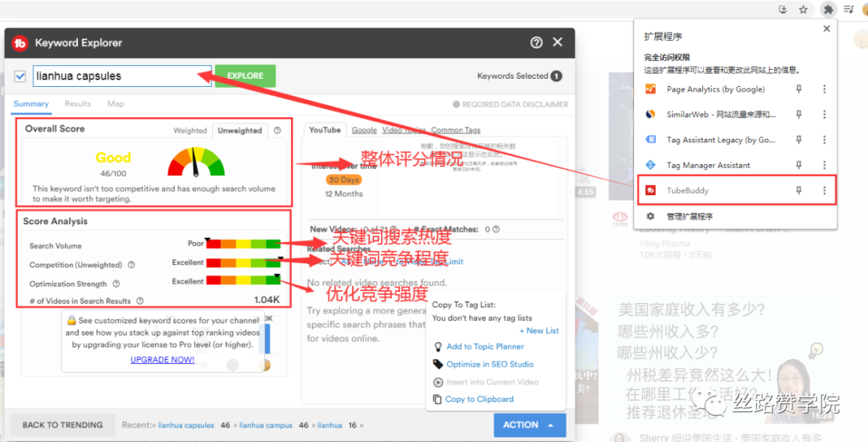868x442 pixels.
Task: Open Keywords Selected counter badge
Action: point(556,76)
